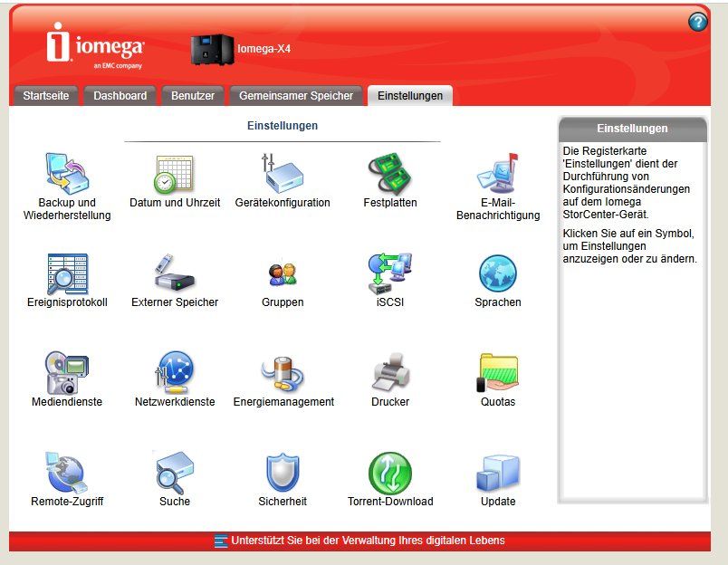728x565 pixels.
Task: Click the Ereignisprotokoll text label
Action: coord(67,302)
